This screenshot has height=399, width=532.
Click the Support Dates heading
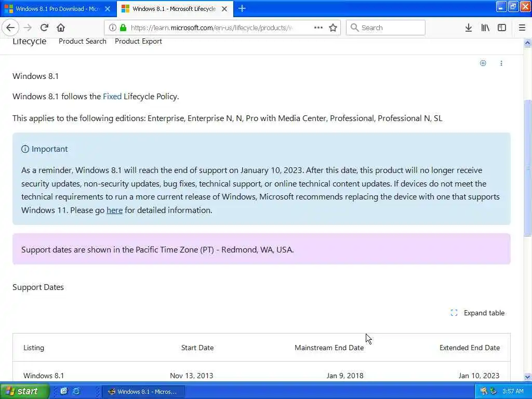click(38, 287)
